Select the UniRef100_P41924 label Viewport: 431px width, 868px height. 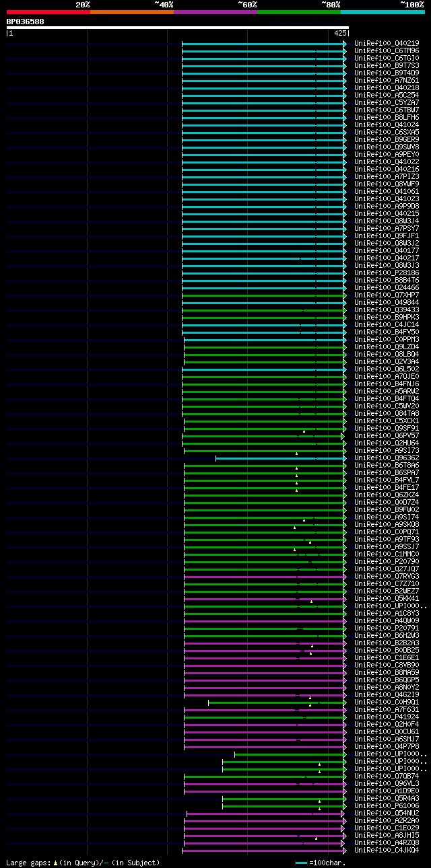pos(387,717)
